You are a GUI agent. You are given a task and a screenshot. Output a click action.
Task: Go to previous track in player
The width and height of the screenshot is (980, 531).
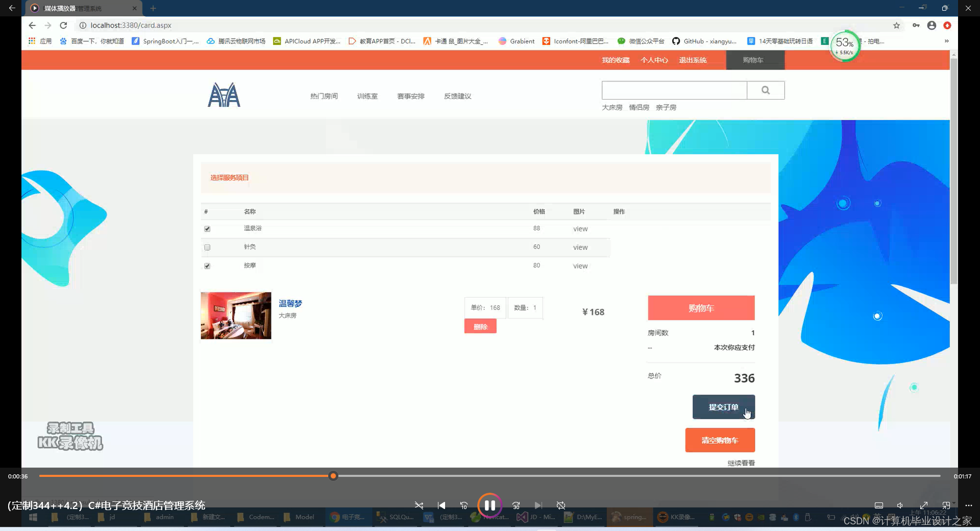click(x=442, y=505)
